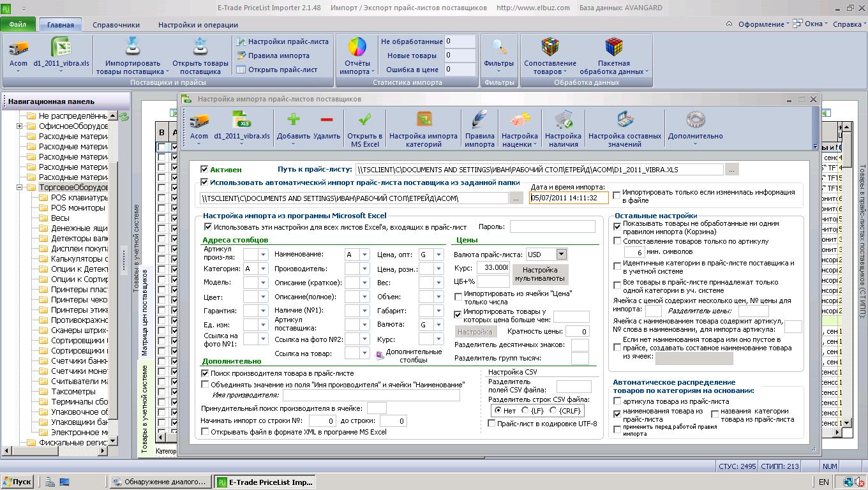Open the Файл menu
The height and width of the screenshot is (490, 868).
(18, 25)
